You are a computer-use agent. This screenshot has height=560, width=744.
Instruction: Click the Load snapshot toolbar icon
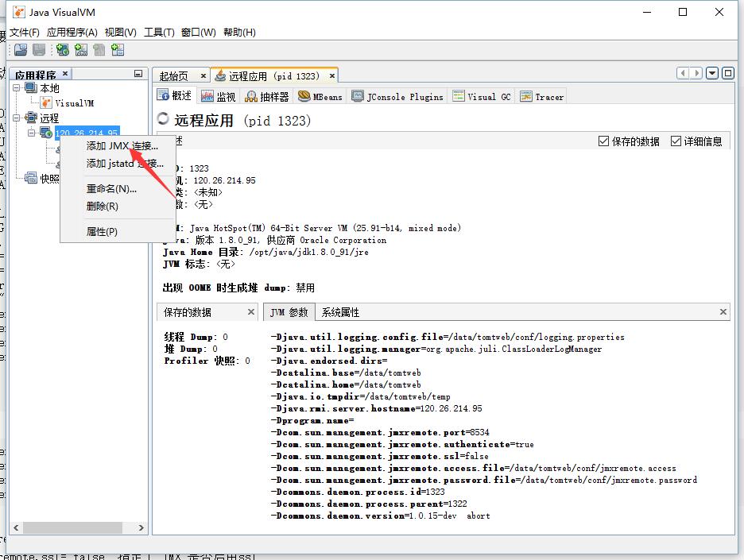pos(21,49)
